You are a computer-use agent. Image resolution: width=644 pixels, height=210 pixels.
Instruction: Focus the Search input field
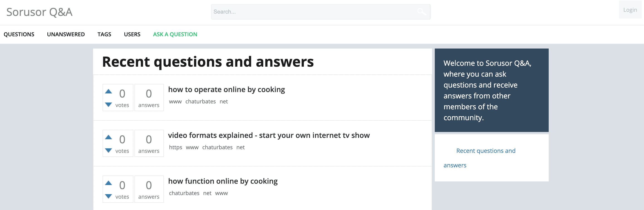315,12
